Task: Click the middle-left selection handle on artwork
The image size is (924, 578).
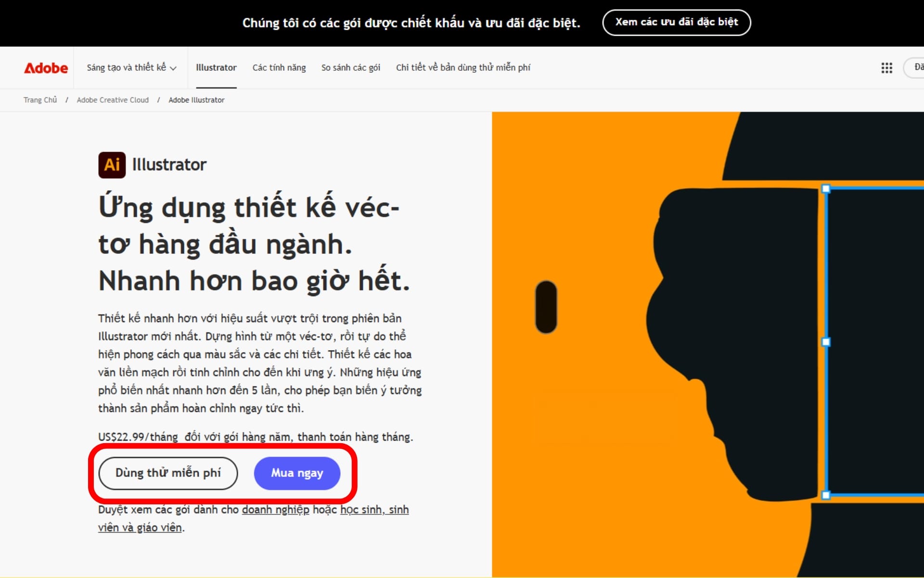Action: tap(826, 342)
